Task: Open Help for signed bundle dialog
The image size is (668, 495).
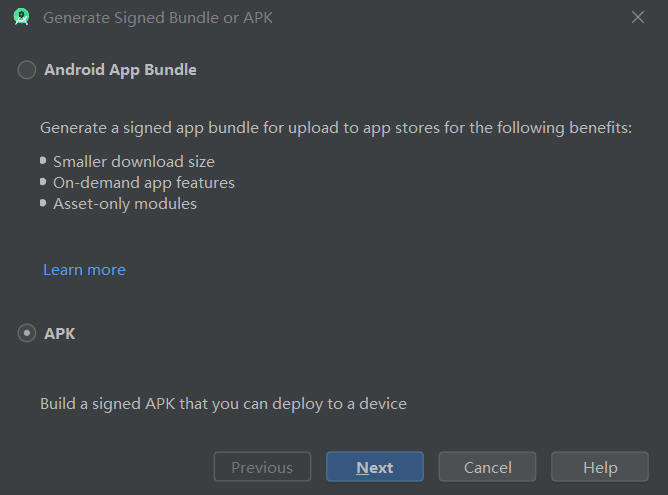Action: pyautogui.click(x=600, y=467)
